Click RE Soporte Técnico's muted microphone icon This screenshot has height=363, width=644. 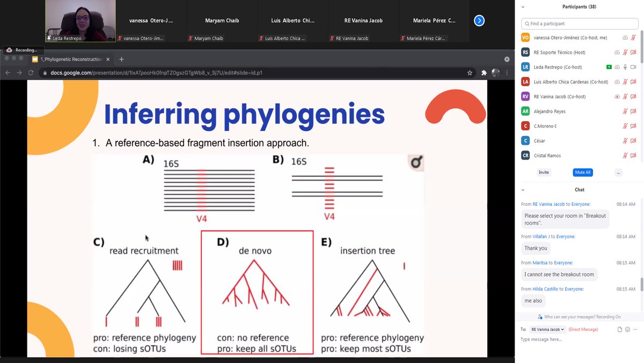pyautogui.click(x=625, y=52)
